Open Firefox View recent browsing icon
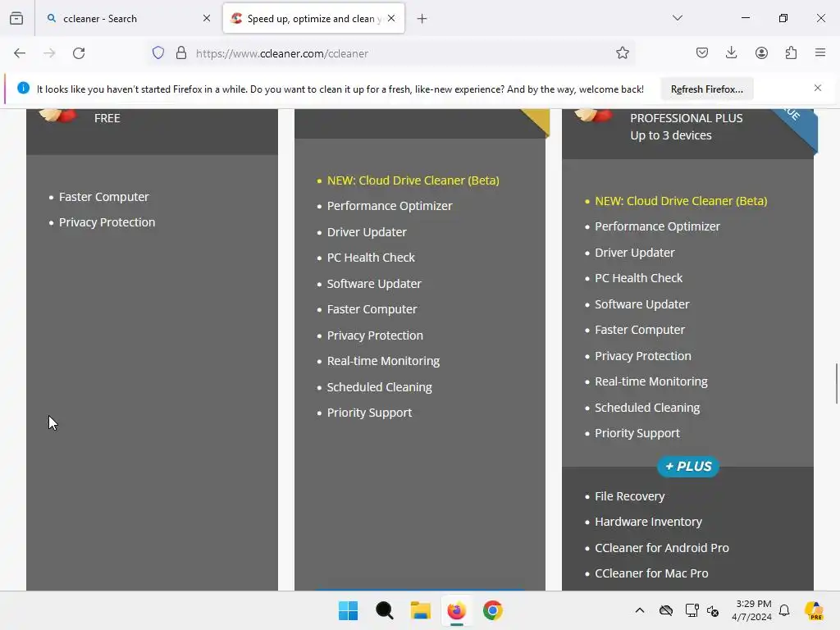Image resolution: width=840 pixels, height=630 pixels. pos(16,19)
